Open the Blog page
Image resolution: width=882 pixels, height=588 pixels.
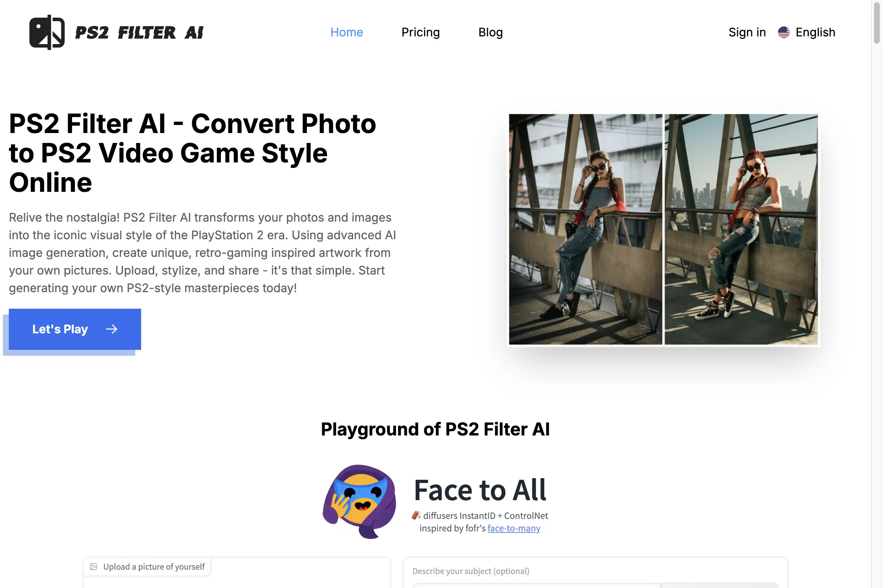click(490, 32)
